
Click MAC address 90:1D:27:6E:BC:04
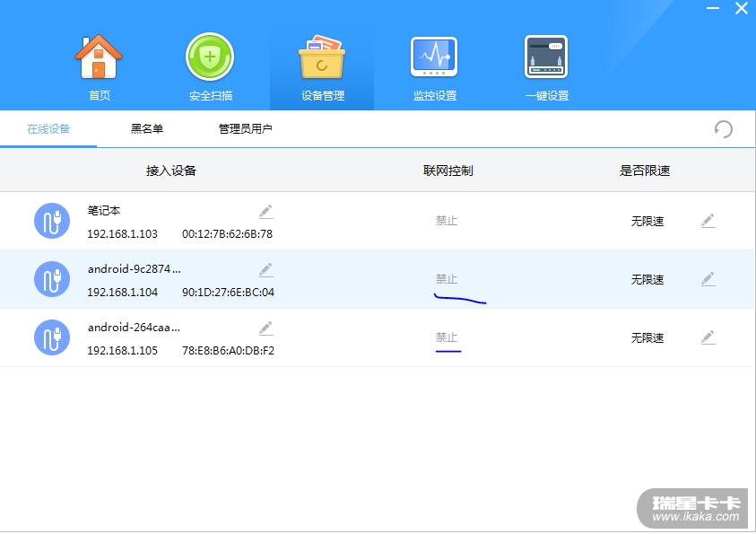click(228, 293)
